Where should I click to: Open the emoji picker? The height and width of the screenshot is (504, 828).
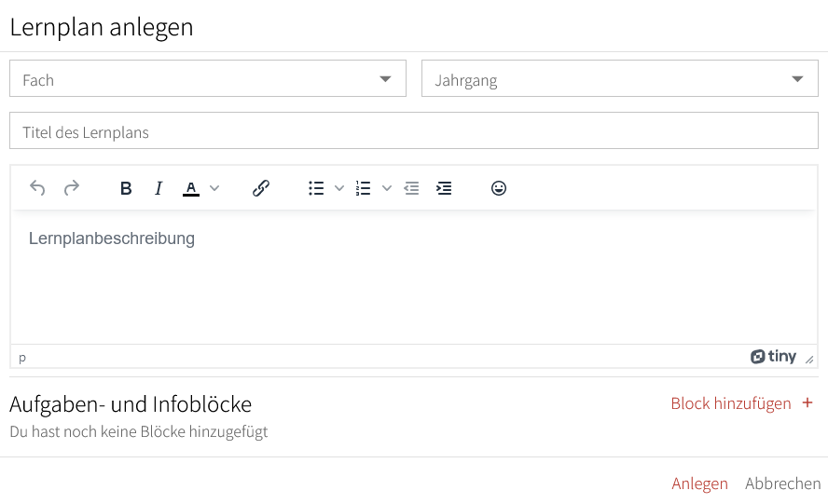pyautogui.click(x=499, y=188)
